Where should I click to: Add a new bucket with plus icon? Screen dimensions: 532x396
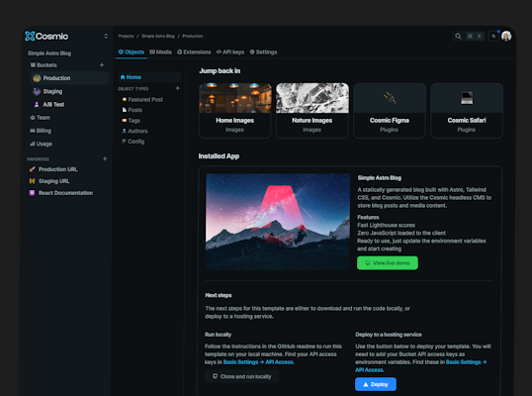pos(102,65)
